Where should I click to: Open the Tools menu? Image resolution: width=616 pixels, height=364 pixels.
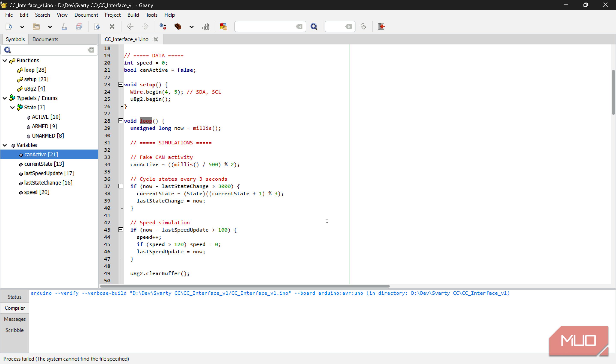(151, 15)
